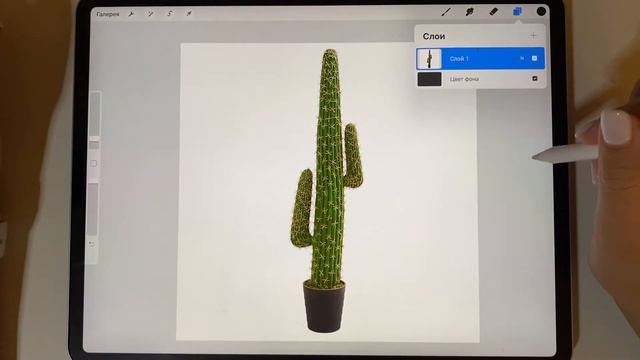Select the Brush tool

tap(446, 12)
